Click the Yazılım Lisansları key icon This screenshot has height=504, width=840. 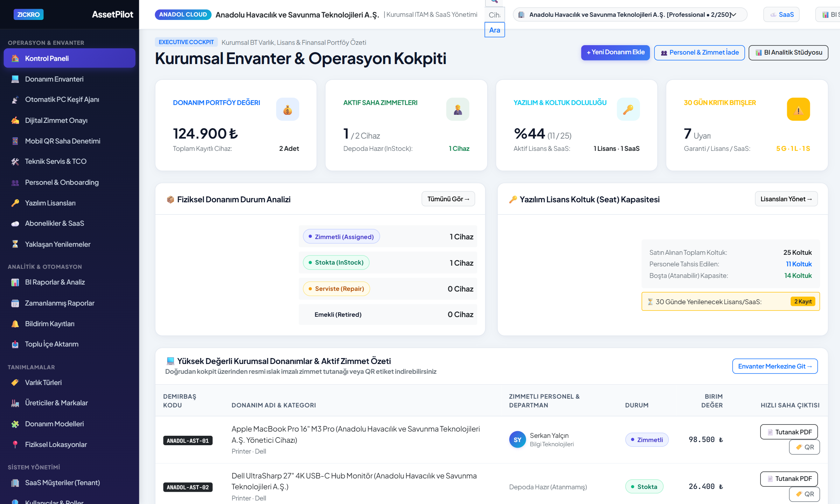[15, 203]
